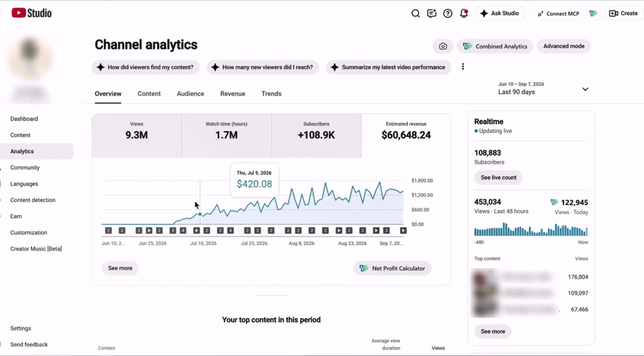Switch to Advanced mode
The height and width of the screenshot is (356, 644).
click(563, 47)
